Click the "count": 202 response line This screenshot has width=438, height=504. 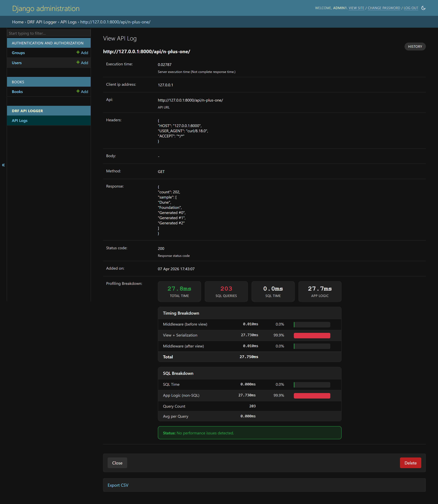click(169, 192)
